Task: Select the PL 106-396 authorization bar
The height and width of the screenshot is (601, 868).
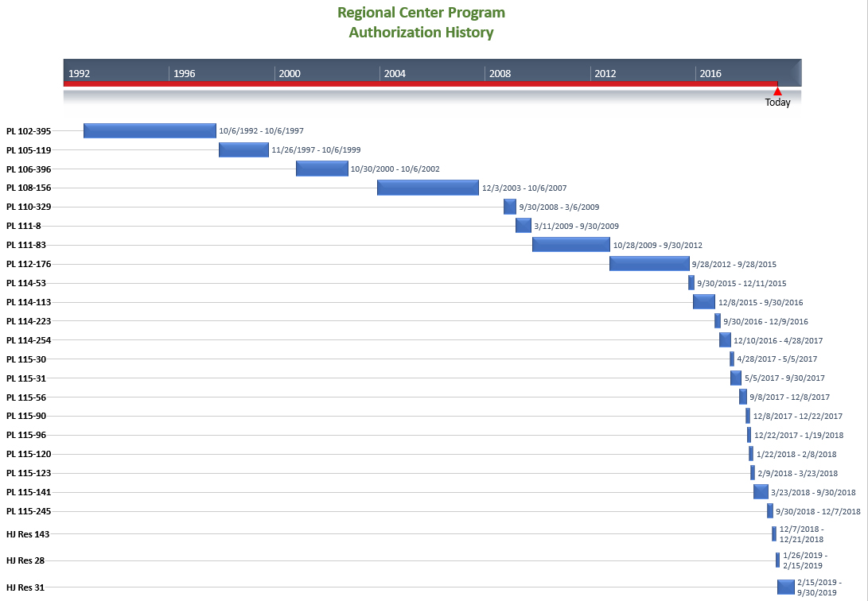Action: coord(321,169)
